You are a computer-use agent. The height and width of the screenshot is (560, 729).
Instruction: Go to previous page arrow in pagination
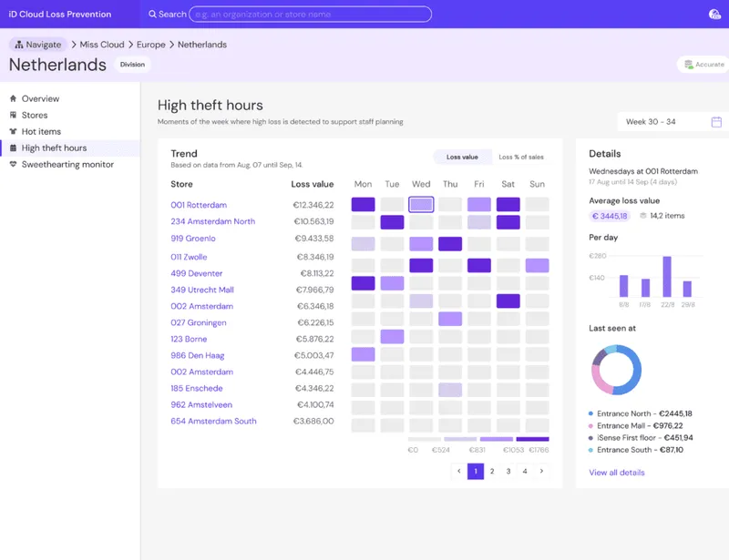[x=459, y=472]
